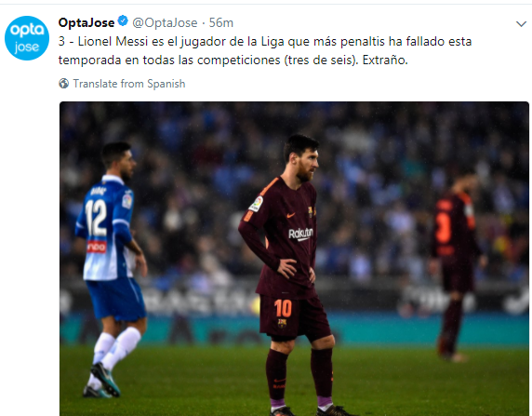The image size is (532, 416).
Task: Click the LaLiga badge on blue jersey sleeve
Action: [127, 201]
